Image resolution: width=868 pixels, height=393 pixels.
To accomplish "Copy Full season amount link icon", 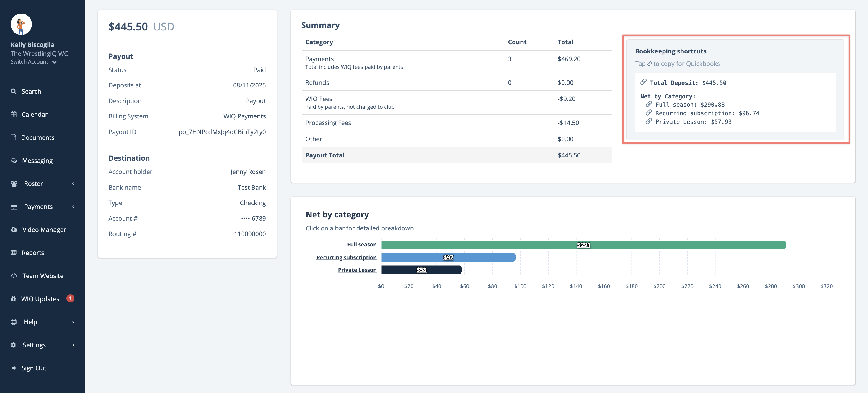I will [648, 104].
